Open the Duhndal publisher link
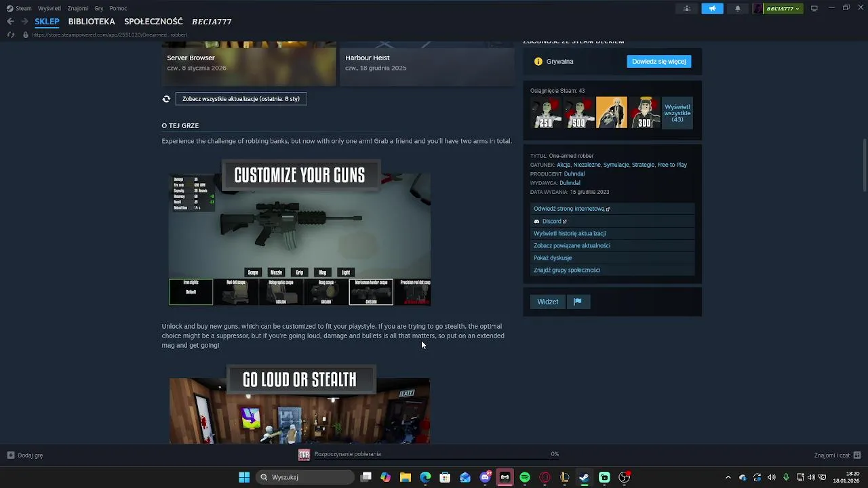Viewport: 868px width, 488px height. tap(570, 183)
